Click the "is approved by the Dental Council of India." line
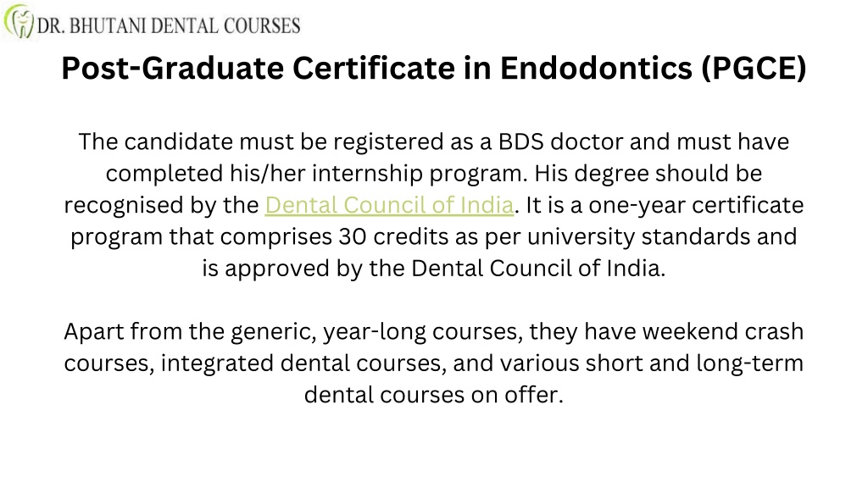This screenshot has width=868, height=488. (433, 269)
